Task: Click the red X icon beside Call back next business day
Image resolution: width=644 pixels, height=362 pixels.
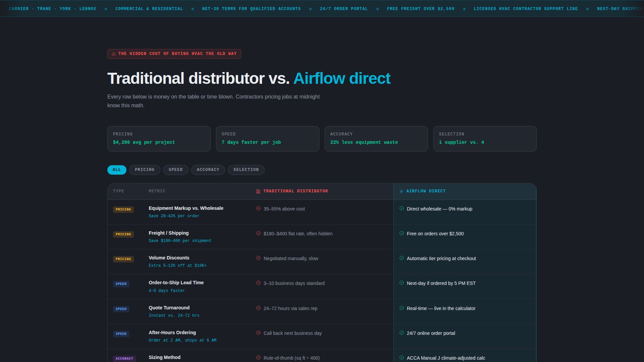Action: [x=258, y=333]
